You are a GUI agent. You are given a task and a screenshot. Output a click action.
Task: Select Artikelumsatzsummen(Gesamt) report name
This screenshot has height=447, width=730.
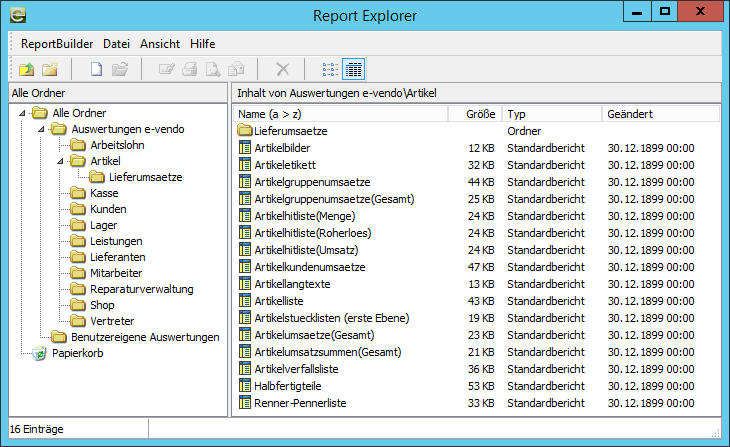click(328, 352)
